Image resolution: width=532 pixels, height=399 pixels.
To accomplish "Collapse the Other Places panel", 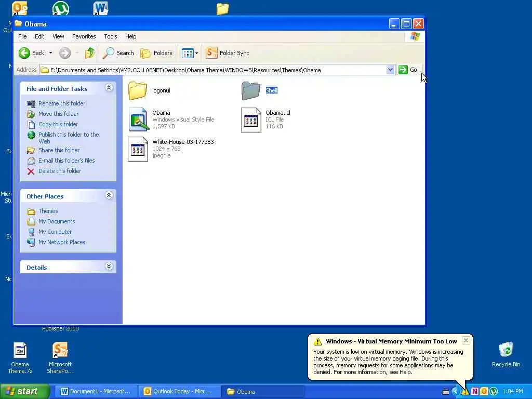I will 109,195.
